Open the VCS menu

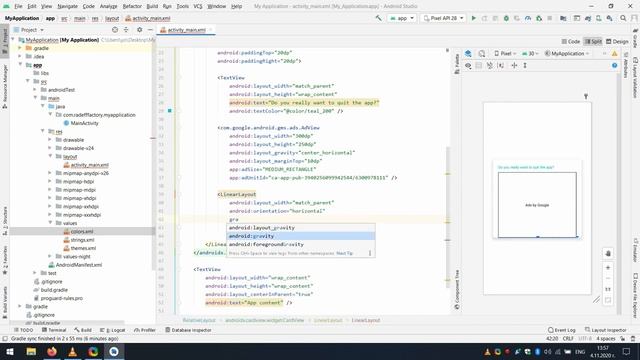point(198,6)
